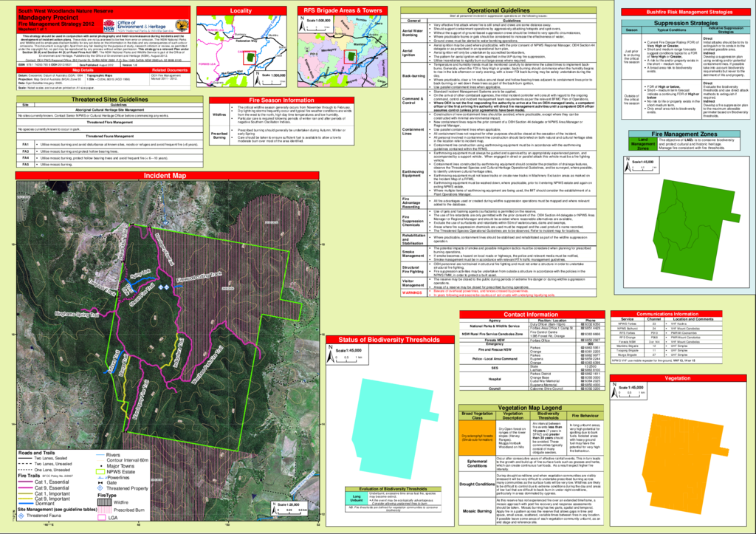The image size is (756, 534).
Task: Click north arrow in RFS Brigade Areas map
Action: 302,24
